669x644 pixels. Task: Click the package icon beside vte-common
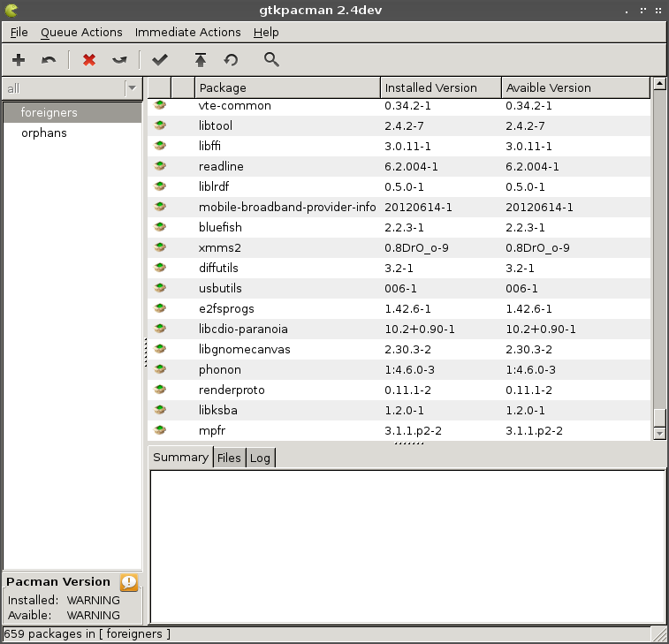[160, 105]
